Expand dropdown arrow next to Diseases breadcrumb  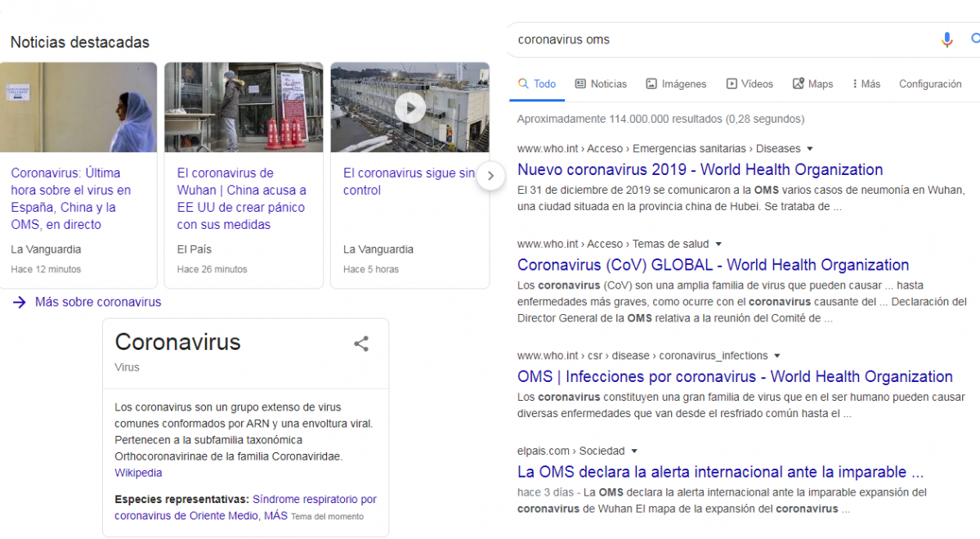[810, 149]
